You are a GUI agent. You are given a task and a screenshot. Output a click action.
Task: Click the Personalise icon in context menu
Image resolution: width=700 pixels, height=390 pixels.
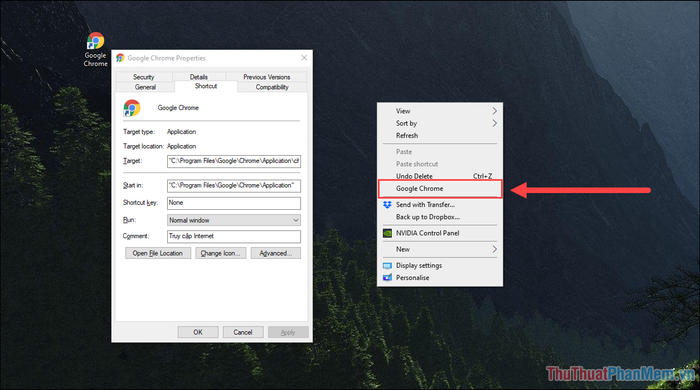click(387, 278)
